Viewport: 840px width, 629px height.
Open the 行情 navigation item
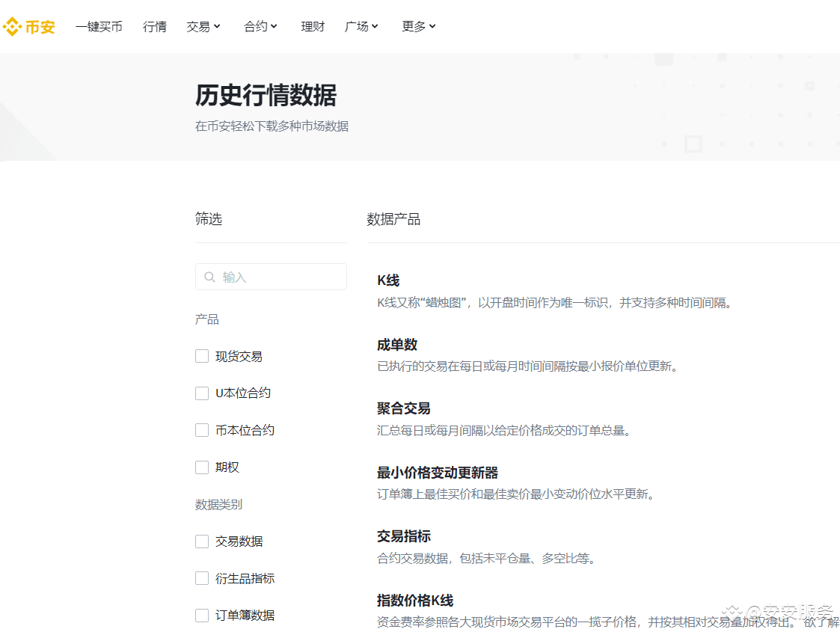155,26
